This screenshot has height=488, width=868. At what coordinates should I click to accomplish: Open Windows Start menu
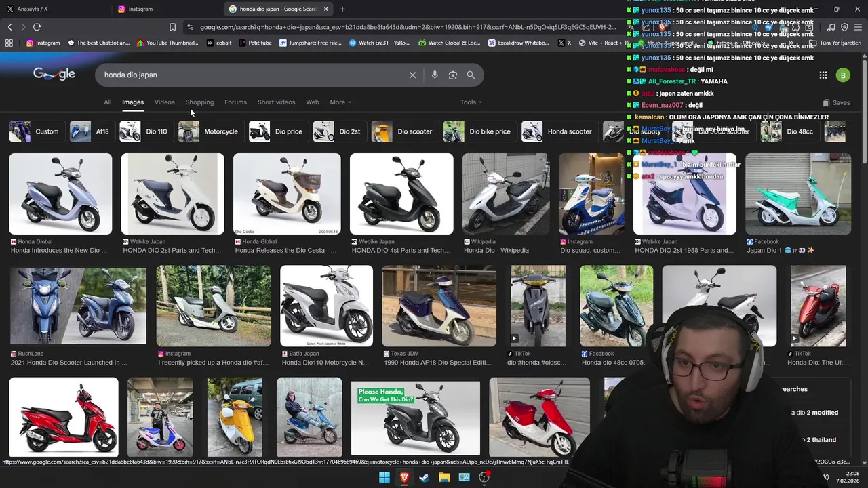(384, 477)
